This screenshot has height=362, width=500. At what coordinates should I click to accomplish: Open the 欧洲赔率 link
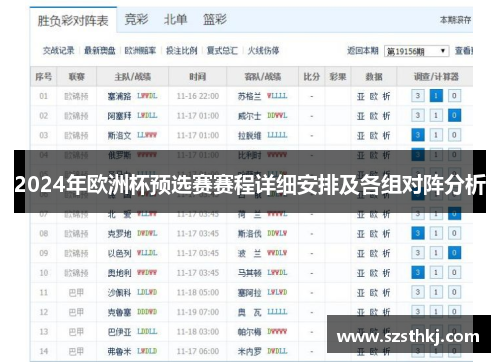140,51
